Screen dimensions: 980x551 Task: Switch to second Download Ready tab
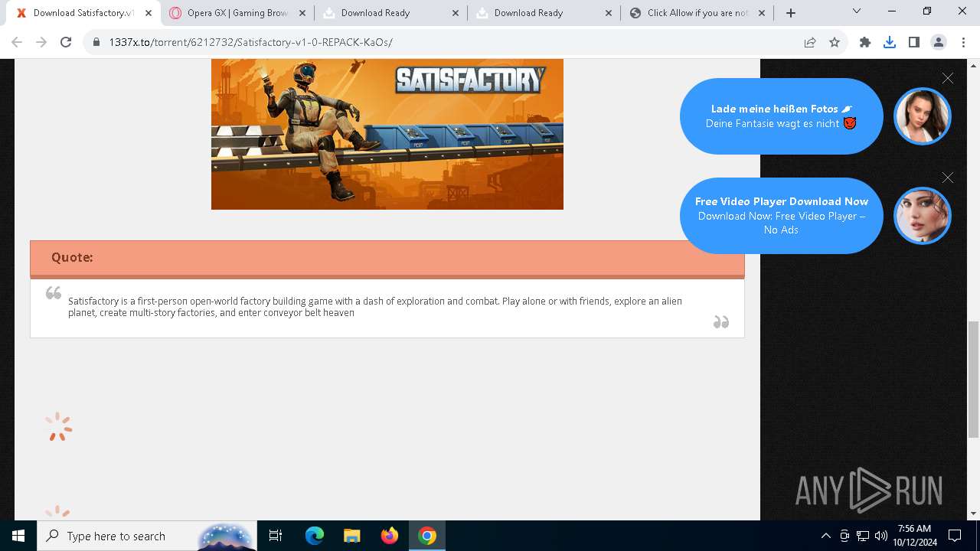pyautogui.click(x=544, y=13)
